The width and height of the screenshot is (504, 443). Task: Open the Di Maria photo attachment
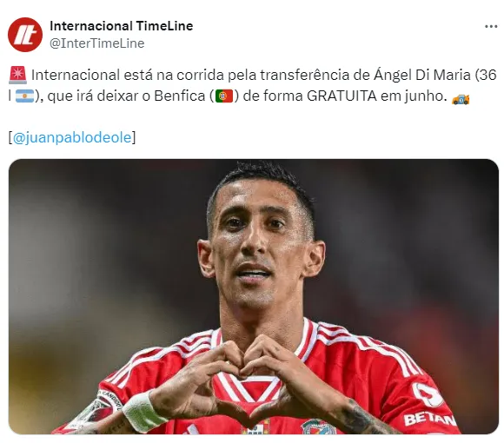point(254,296)
